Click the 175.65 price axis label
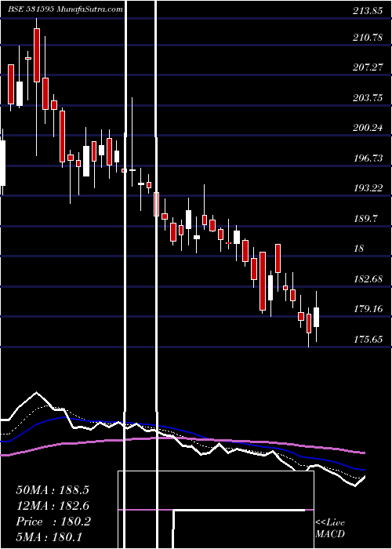Viewport: 392px width, 549px height. 368,340
